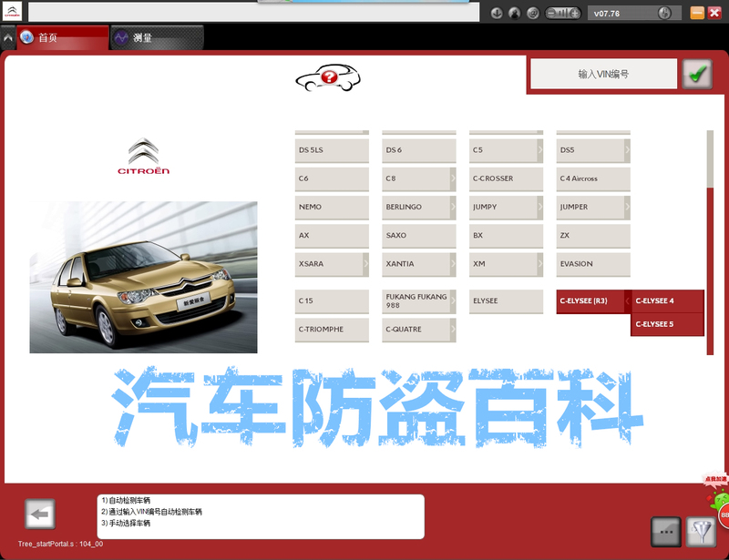Select the SAXO vehicle model
This screenshot has height=560, width=729.
pos(419,236)
